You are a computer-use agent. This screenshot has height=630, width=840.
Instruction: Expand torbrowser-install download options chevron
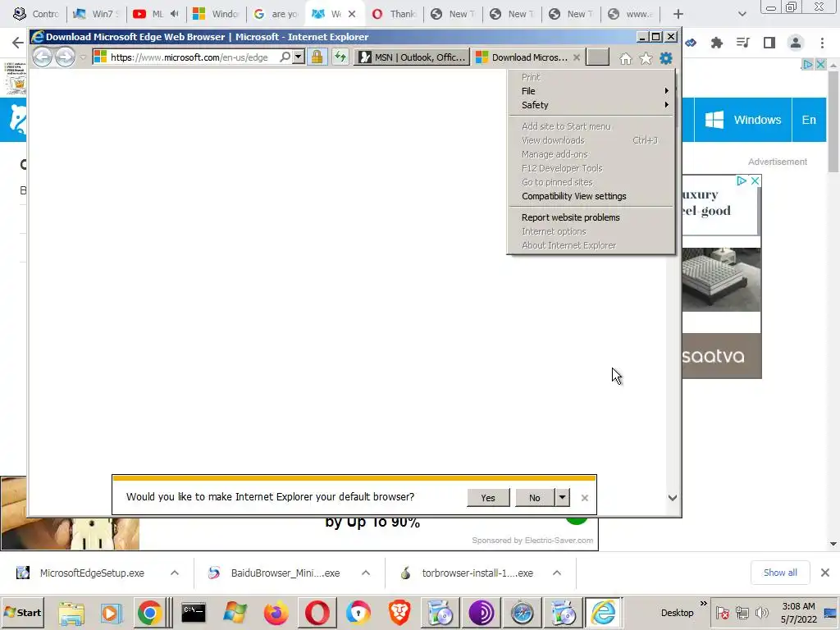pyautogui.click(x=557, y=573)
